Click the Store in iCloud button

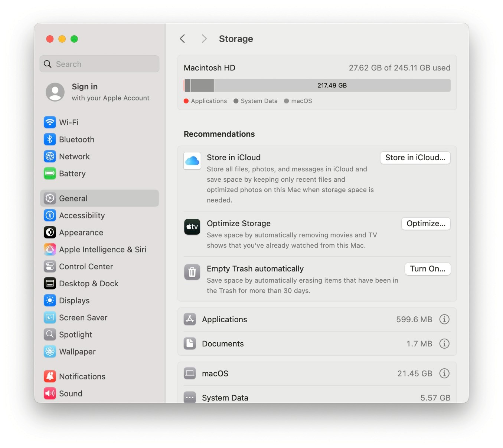415,158
